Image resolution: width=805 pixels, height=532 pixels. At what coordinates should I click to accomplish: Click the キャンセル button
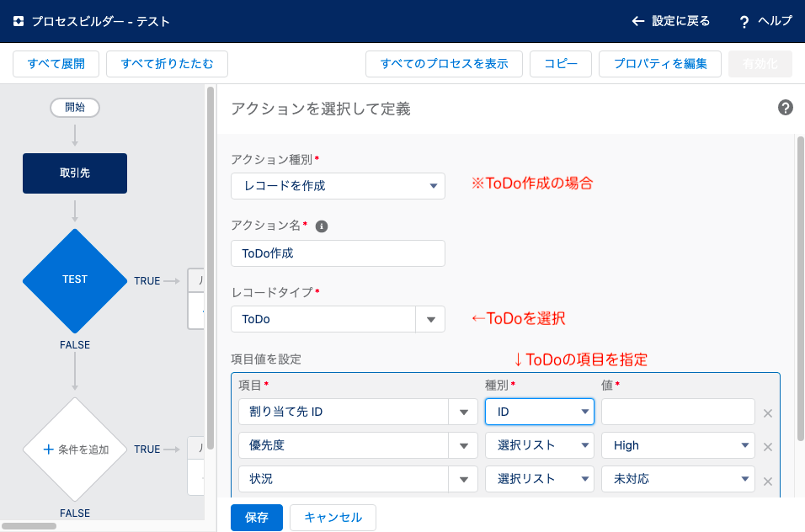coord(333,518)
